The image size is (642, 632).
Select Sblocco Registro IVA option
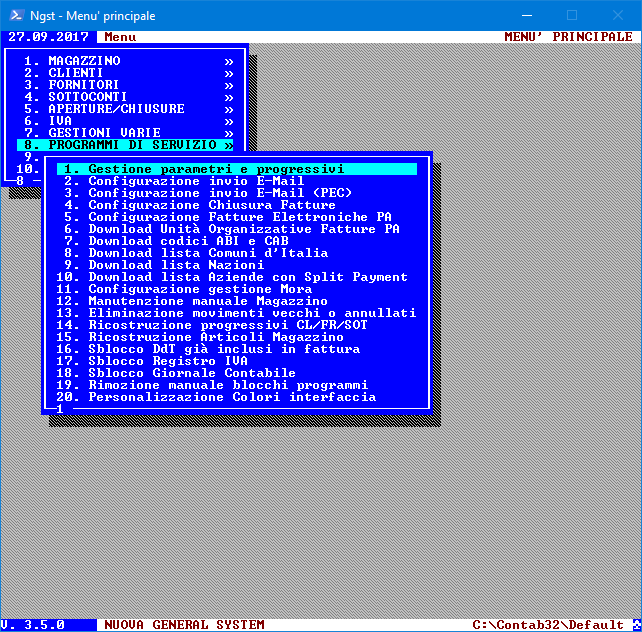point(168,361)
